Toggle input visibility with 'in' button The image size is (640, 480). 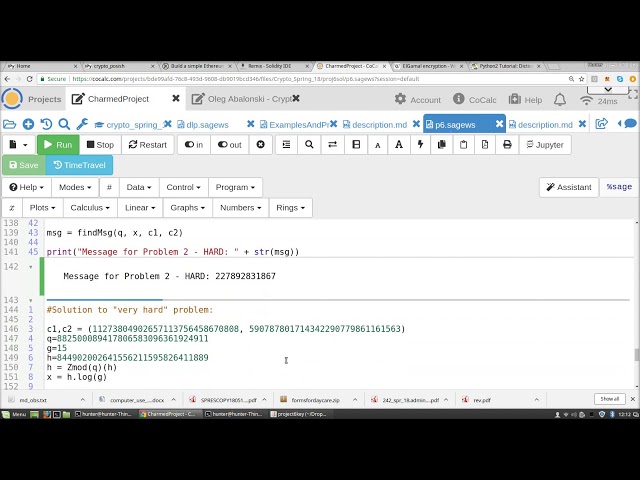coord(193,144)
